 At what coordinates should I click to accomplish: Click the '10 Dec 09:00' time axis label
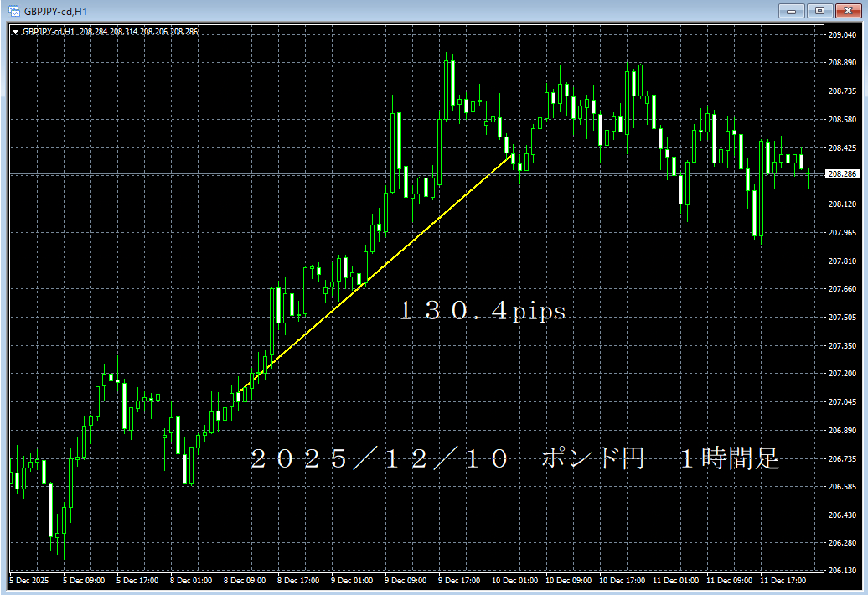pos(569,581)
